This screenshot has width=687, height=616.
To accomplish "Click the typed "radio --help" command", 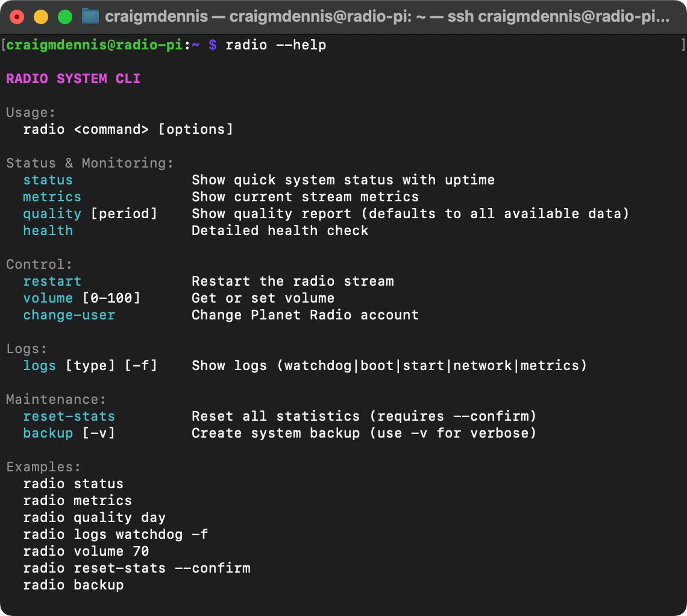I will pyautogui.click(x=275, y=45).
